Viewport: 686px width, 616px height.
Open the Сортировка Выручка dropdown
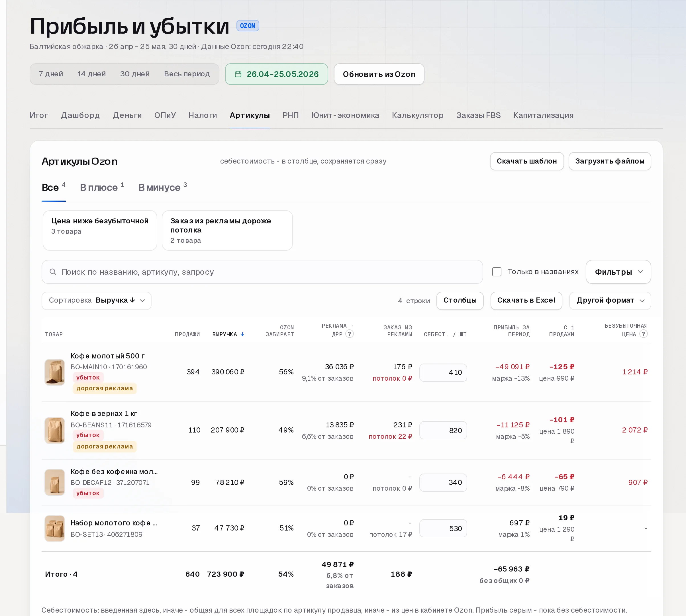click(97, 301)
